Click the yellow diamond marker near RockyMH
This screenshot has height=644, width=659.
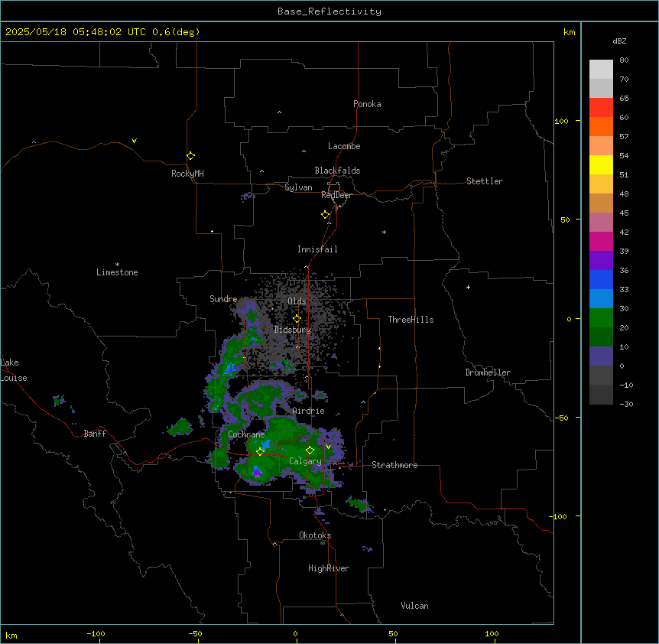tap(190, 156)
